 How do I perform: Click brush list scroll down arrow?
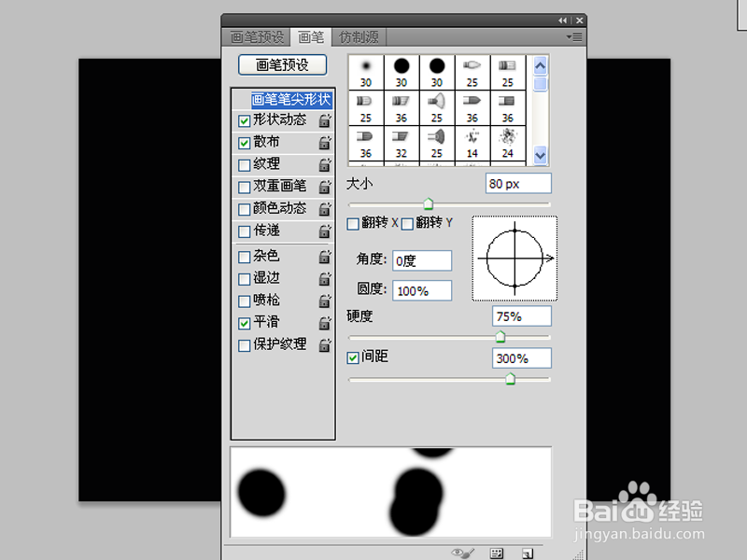coord(541,155)
